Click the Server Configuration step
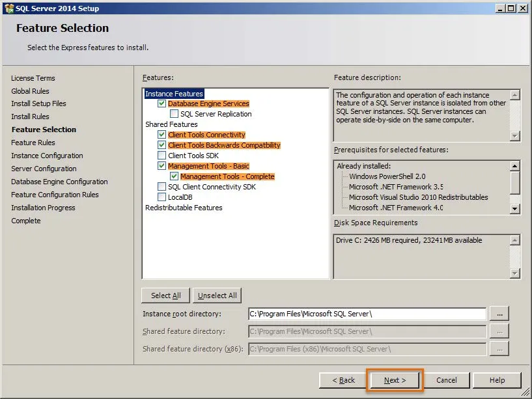532x399 pixels. coord(44,169)
